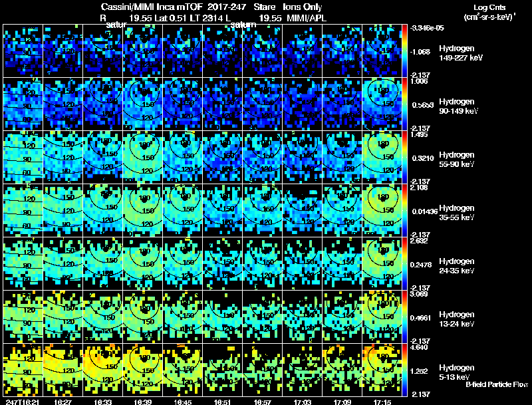Select the 16:21 image in 5-13 keV row
The width and height of the screenshot is (532, 405).
click(23, 370)
